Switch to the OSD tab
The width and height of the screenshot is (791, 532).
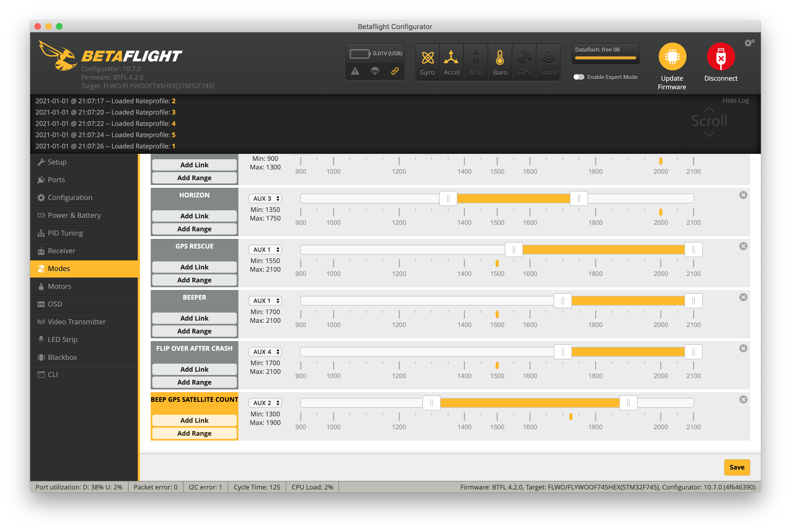click(84, 304)
